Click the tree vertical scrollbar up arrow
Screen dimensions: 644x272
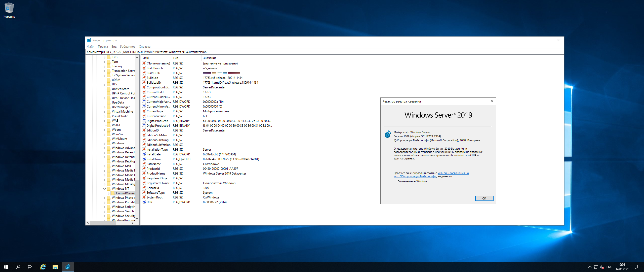click(137, 57)
